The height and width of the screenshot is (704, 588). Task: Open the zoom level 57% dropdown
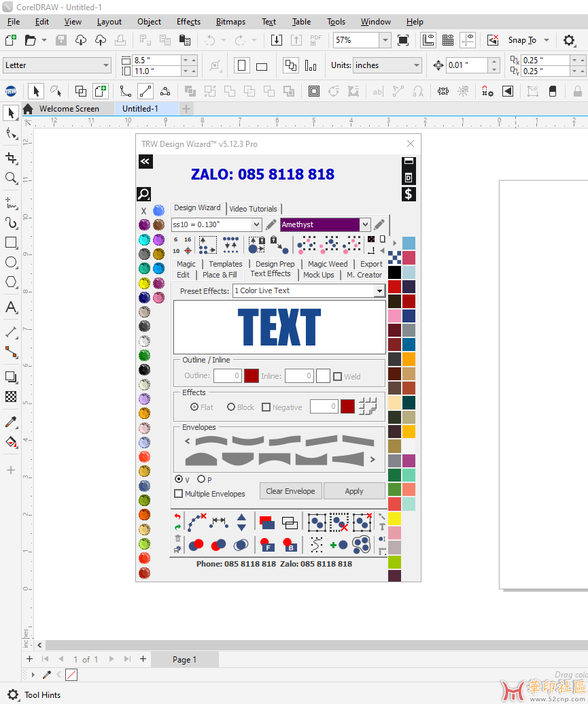tap(385, 40)
